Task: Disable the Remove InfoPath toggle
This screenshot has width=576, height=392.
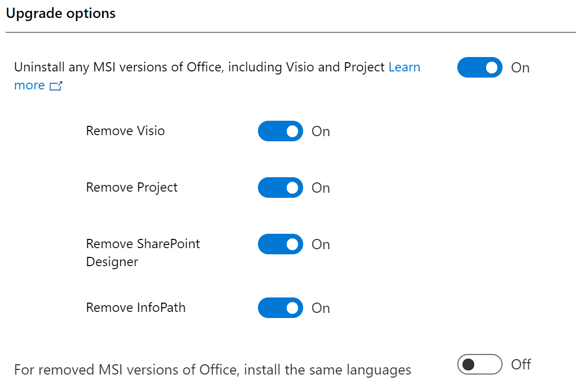Action: click(x=280, y=308)
